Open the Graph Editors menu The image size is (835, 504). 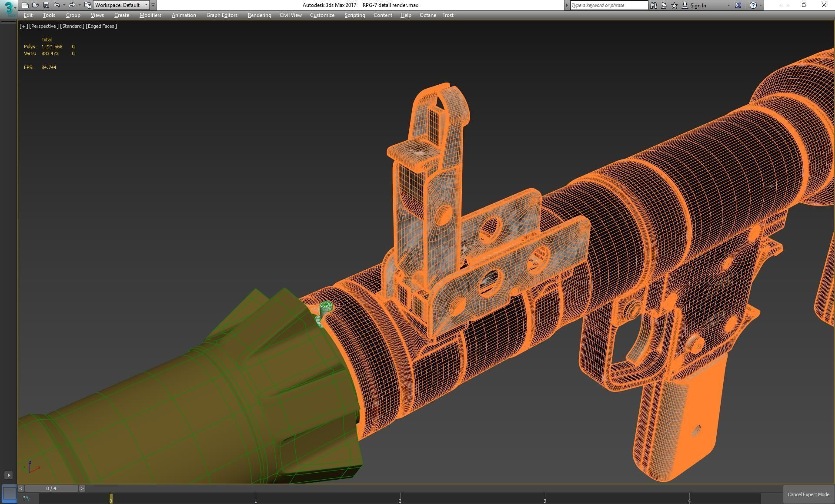click(222, 15)
